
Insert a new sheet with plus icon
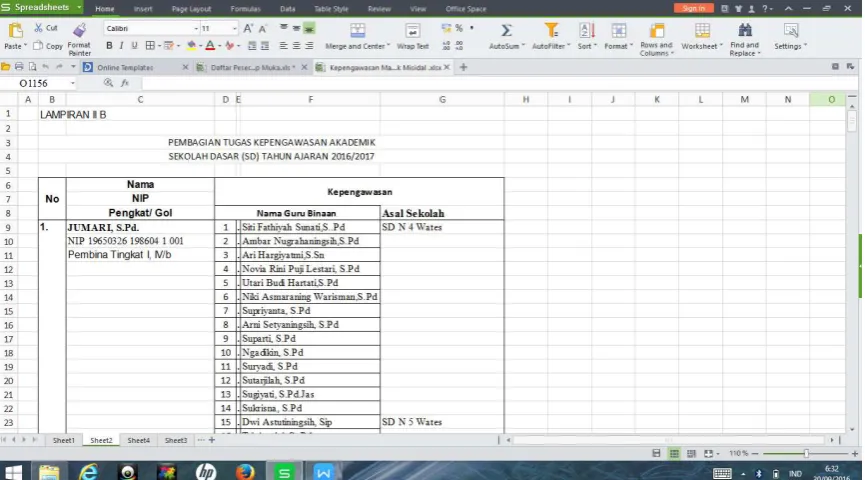(212, 440)
